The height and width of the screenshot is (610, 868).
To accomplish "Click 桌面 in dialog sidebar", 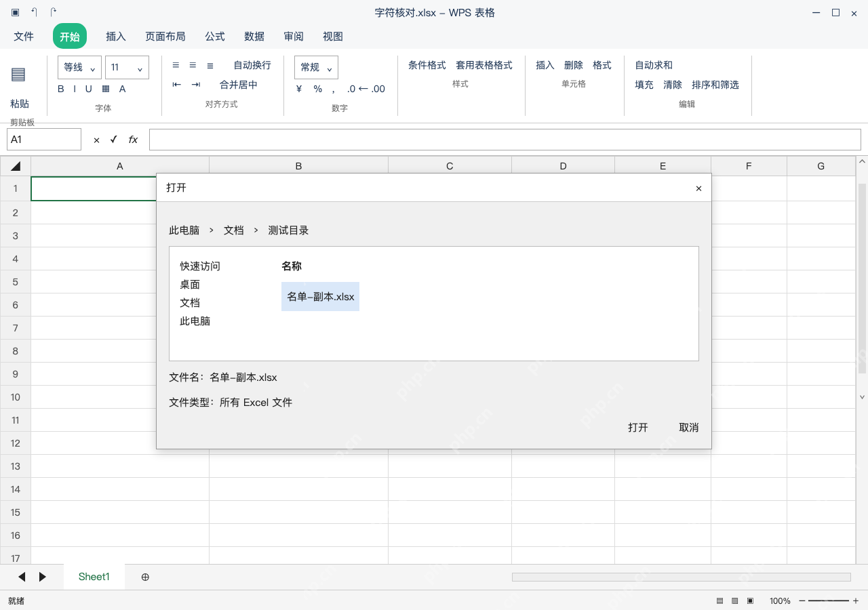I will (x=190, y=285).
